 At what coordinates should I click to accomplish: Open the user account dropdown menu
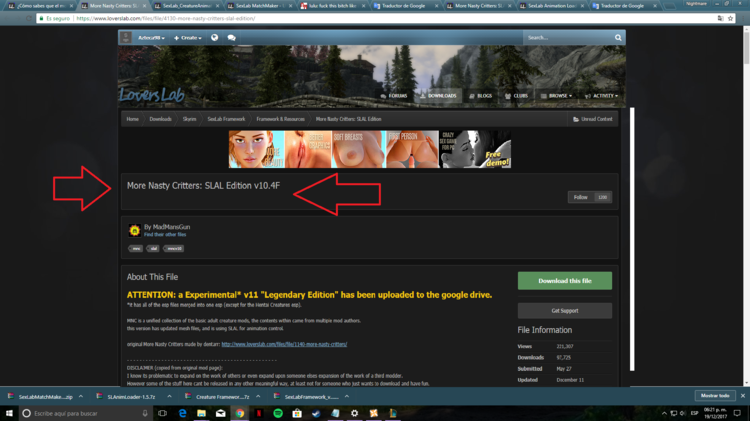[x=151, y=37]
